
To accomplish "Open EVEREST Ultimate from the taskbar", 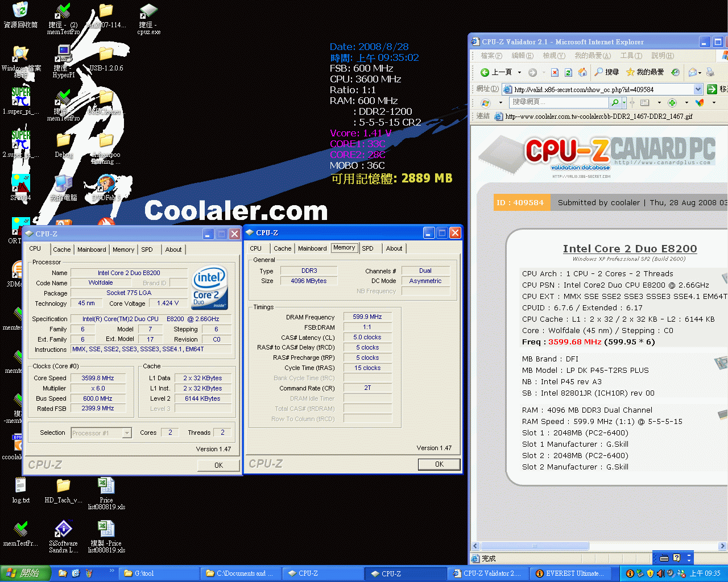I will 571,573.
